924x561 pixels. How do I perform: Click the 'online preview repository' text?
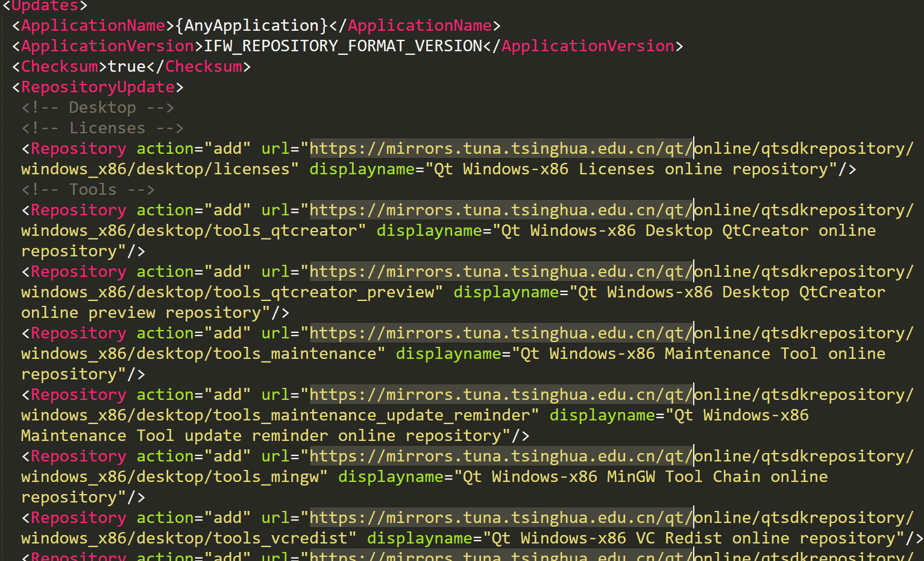click(141, 312)
